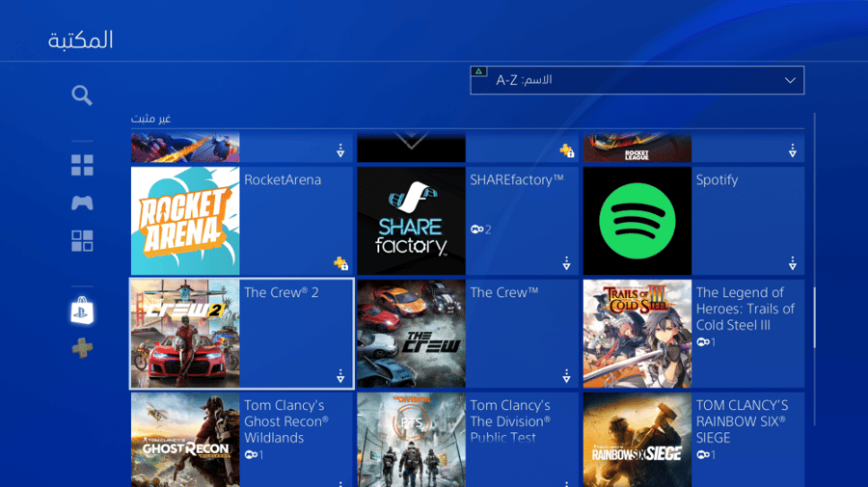
Task: Select the applications tiles icon in sidebar
Action: pos(82,241)
